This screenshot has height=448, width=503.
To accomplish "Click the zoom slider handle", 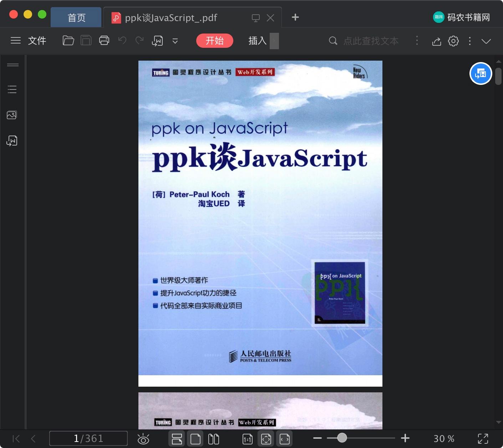I will tap(342, 438).
